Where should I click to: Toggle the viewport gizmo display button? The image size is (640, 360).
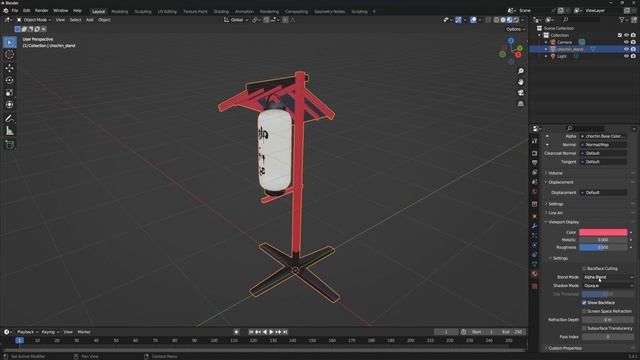click(458, 20)
